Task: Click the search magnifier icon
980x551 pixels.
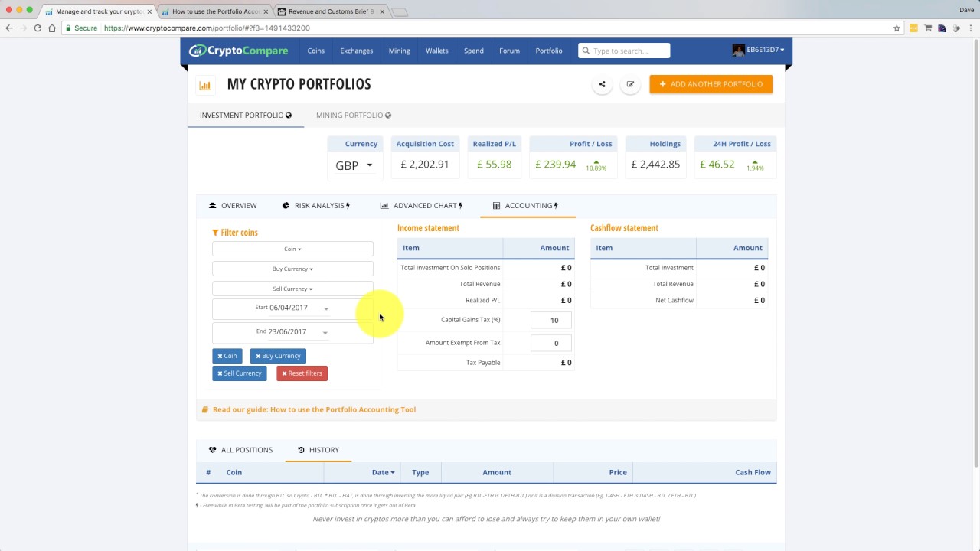Action: [x=586, y=51]
